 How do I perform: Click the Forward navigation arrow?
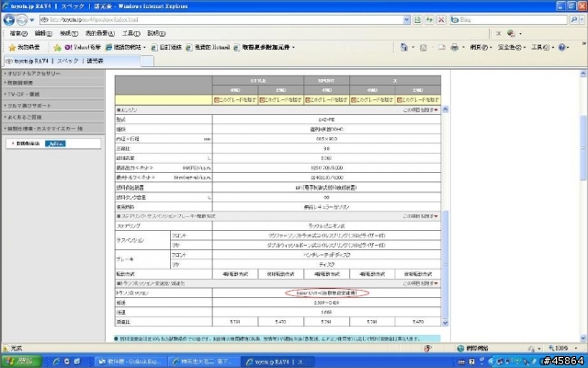(x=22, y=19)
